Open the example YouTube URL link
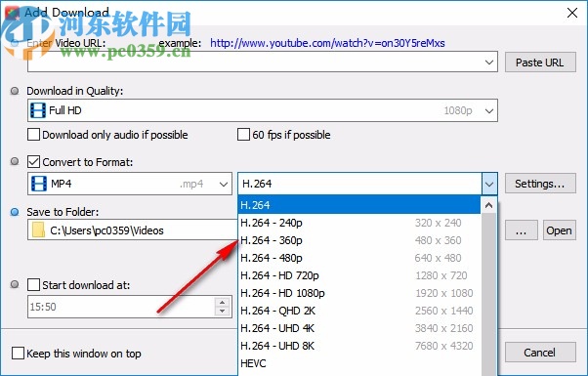This screenshot has height=376, width=588. 327,43
